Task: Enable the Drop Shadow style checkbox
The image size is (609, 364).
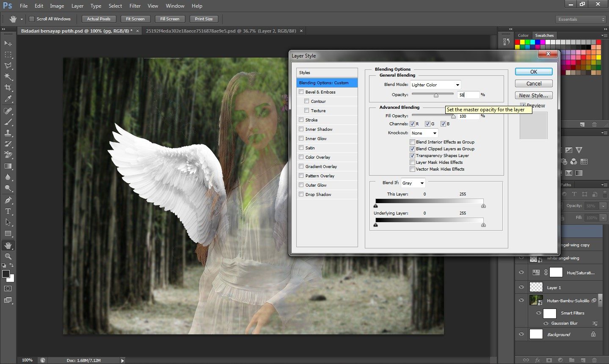Action: tap(301, 194)
